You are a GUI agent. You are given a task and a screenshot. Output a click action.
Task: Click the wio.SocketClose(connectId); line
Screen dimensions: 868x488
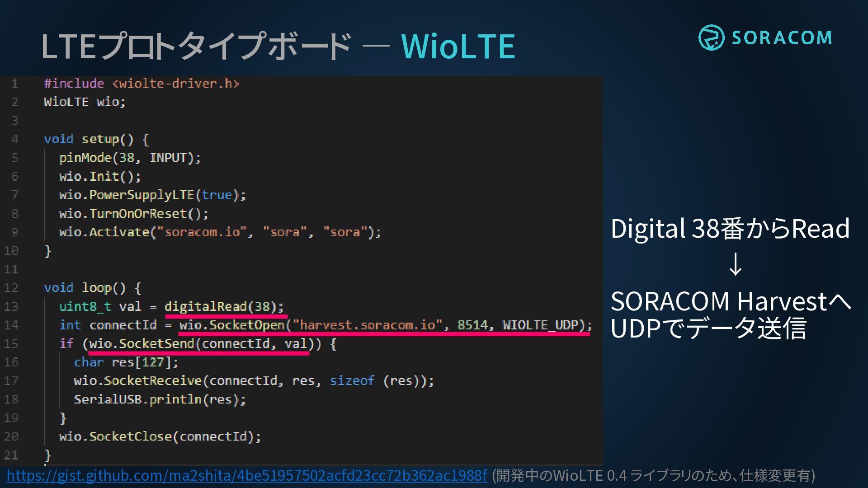tap(160, 436)
